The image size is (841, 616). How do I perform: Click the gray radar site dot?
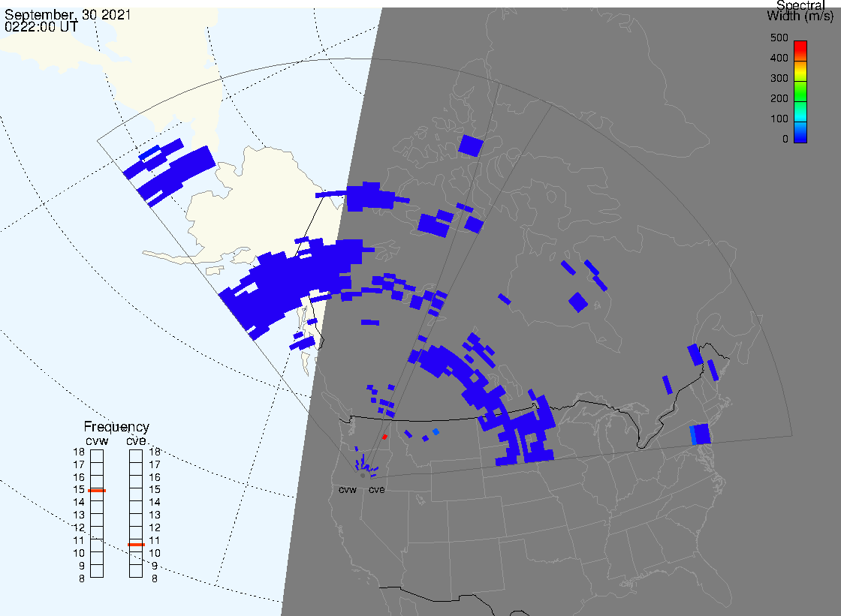[x=363, y=475]
